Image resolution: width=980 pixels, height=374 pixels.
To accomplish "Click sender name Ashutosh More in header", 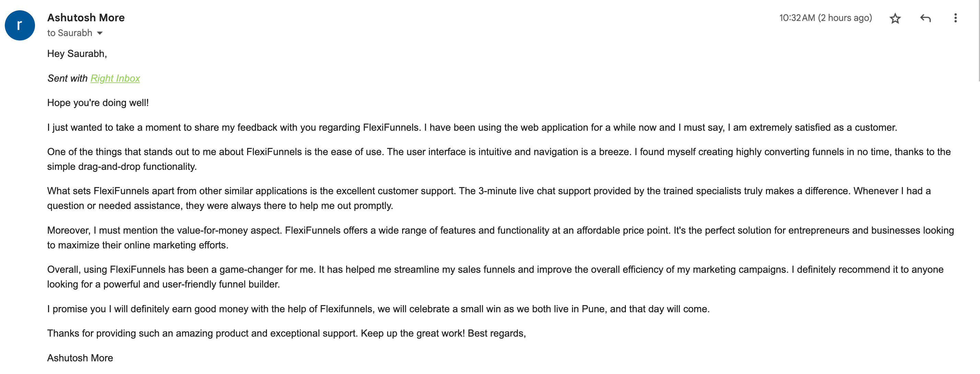I will (x=85, y=17).
